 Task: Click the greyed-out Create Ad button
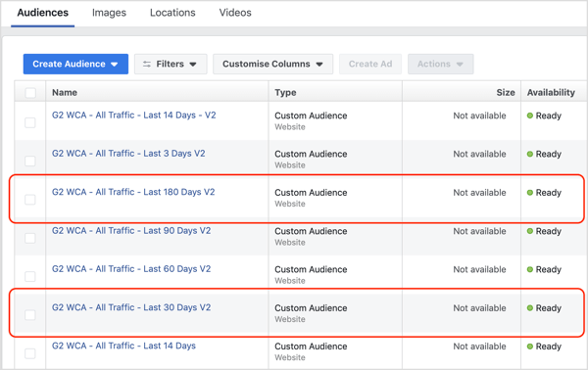tap(370, 64)
